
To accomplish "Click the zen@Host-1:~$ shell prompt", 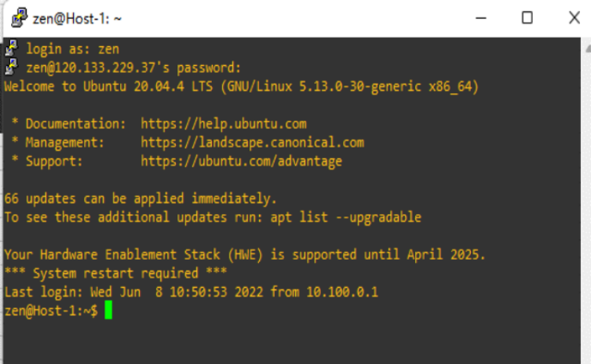I will click(x=51, y=311).
